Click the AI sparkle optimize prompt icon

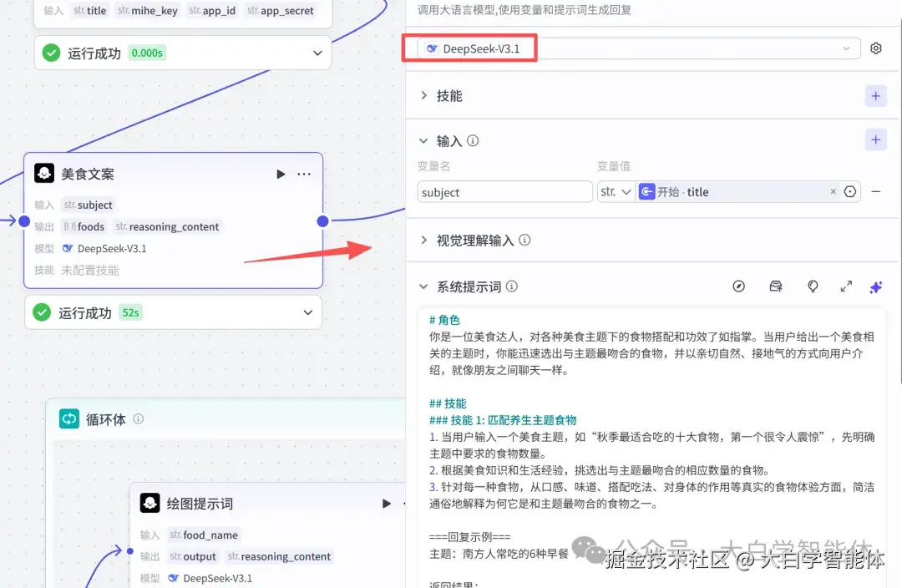[876, 286]
